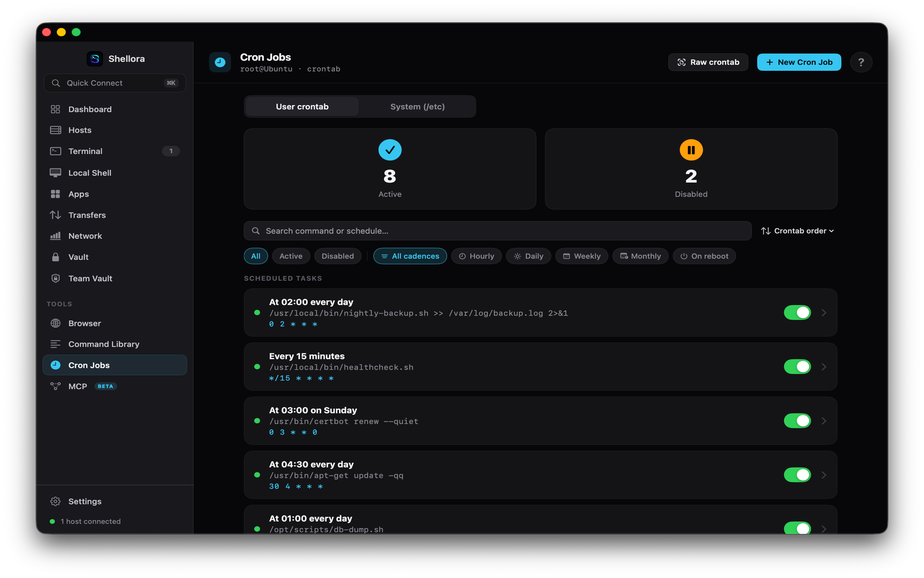Select Cron Jobs in the sidebar
Image resolution: width=924 pixels, height=578 pixels.
114,365
